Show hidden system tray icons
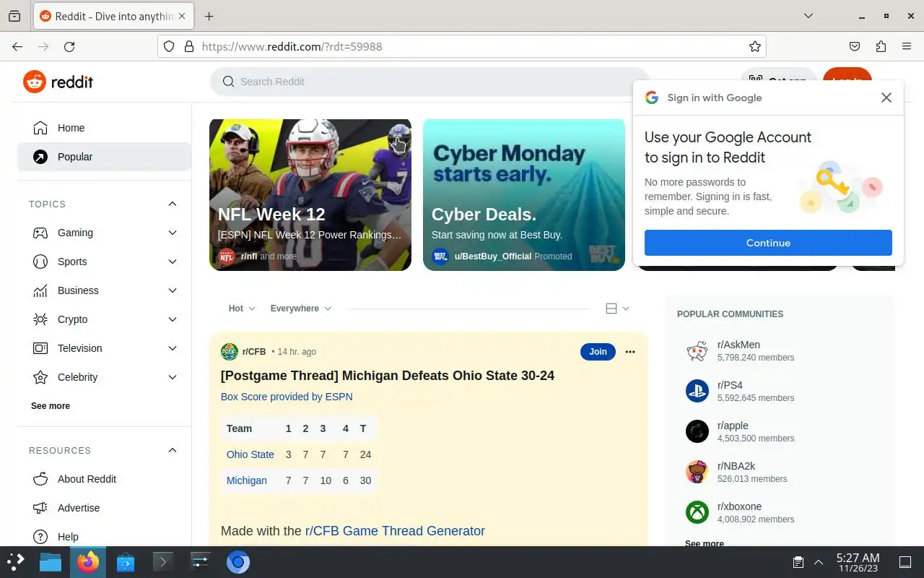The image size is (924, 578). tap(819, 562)
